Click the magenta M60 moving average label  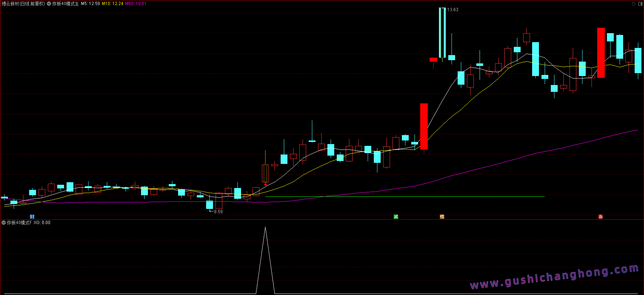[x=136, y=4]
